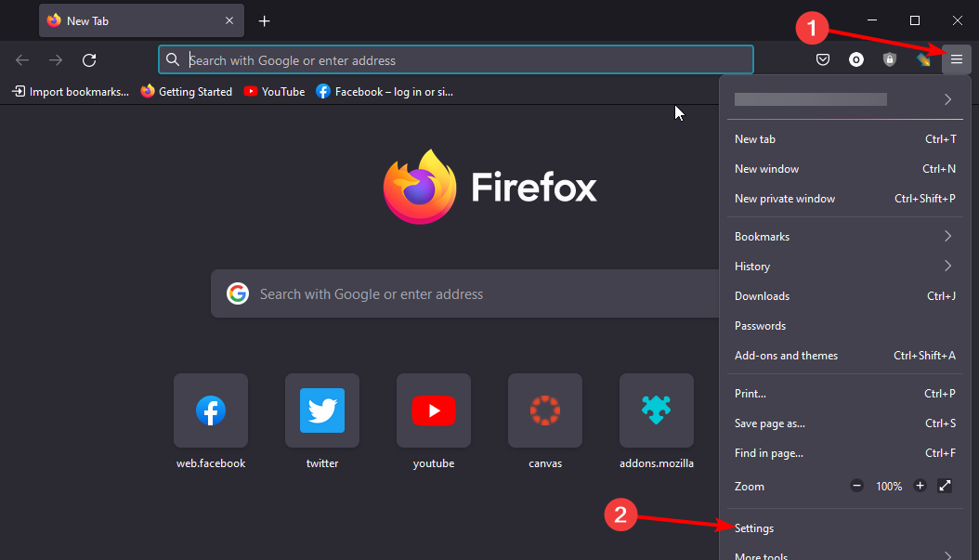Click the colorful pen extension icon
This screenshot has width=979, height=560.
pyautogui.click(x=923, y=60)
